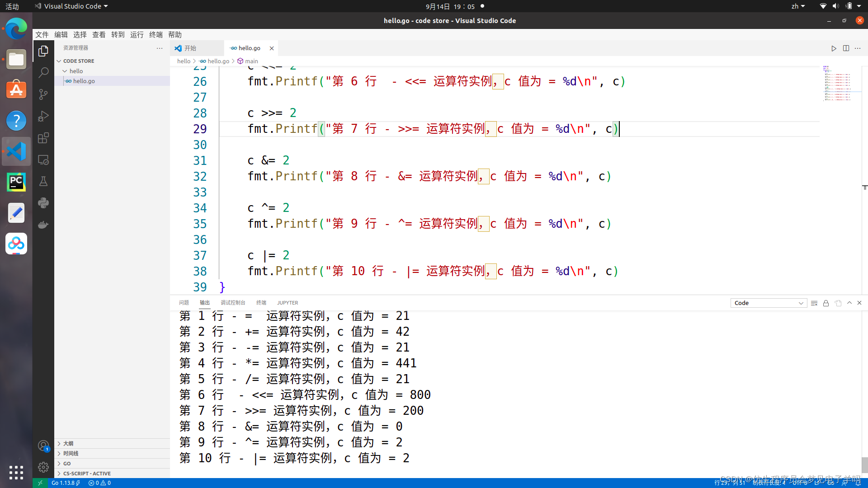Click the Run Code button (triangle)
The width and height of the screenshot is (868, 488).
pyautogui.click(x=834, y=47)
